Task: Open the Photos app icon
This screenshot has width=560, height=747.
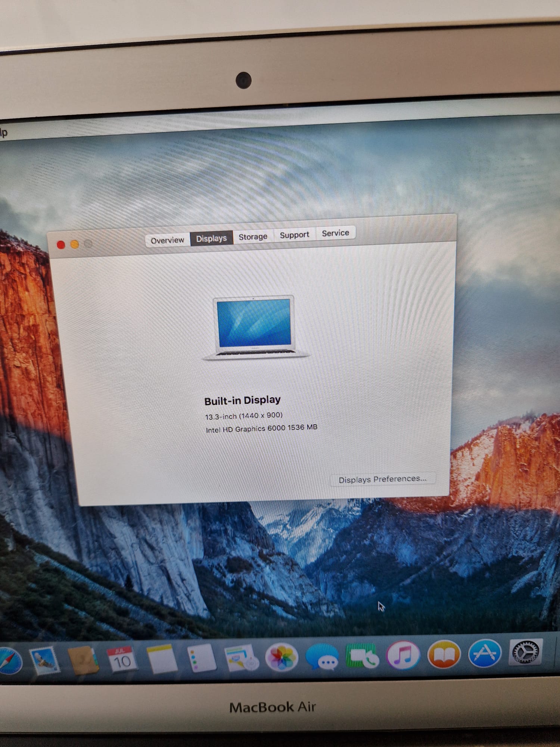Action: (282, 657)
